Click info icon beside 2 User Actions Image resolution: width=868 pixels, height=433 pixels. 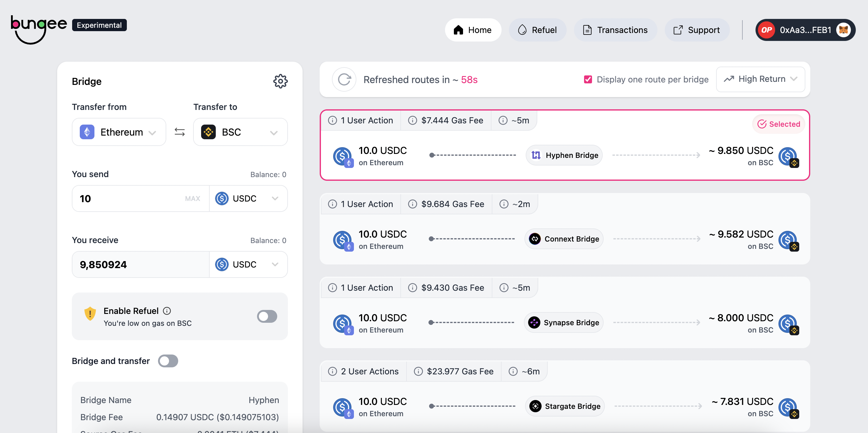click(x=332, y=371)
